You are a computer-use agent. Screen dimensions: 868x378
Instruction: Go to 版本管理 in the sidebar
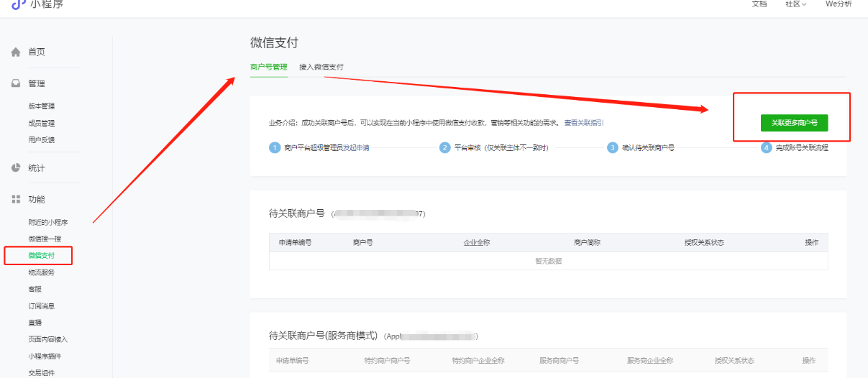click(x=41, y=106)
